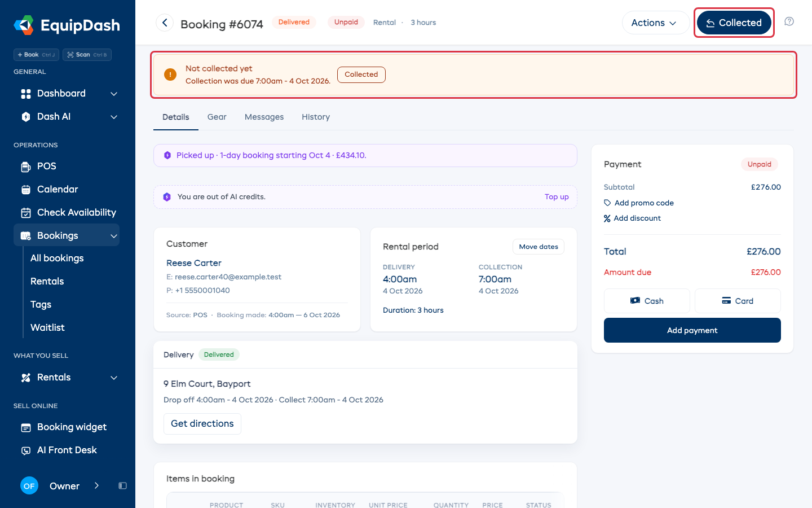
Task: Open the Actions dropdown
Action: [x=655, y=23]
